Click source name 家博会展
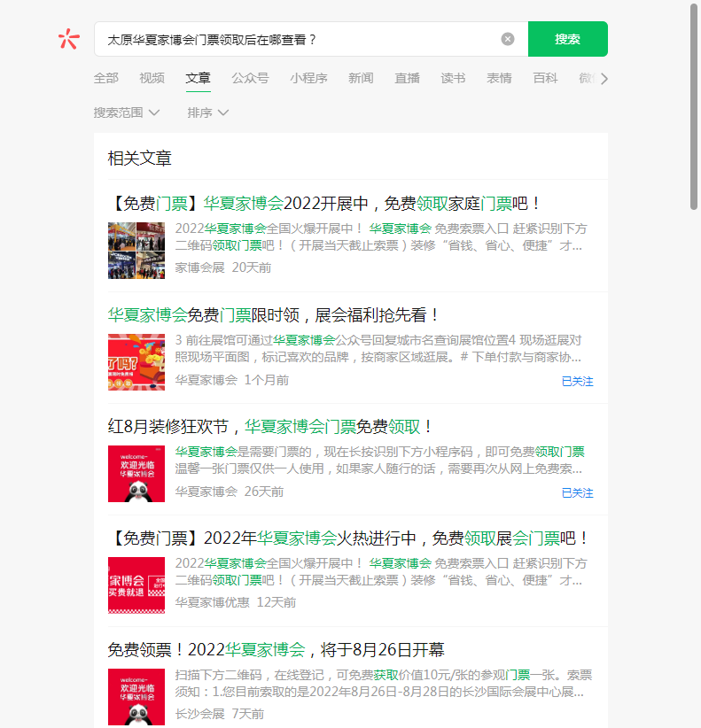 (199, 267)
